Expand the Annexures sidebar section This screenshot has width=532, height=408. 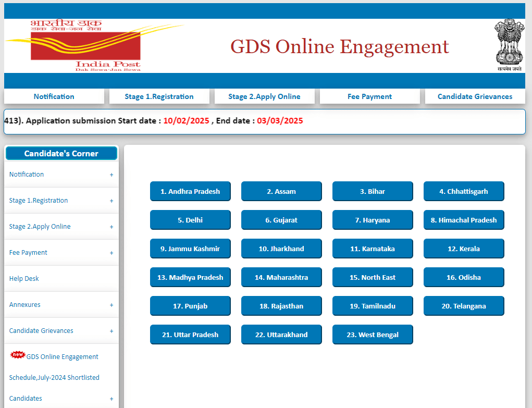pyautogui.click(x=112, y=305)
